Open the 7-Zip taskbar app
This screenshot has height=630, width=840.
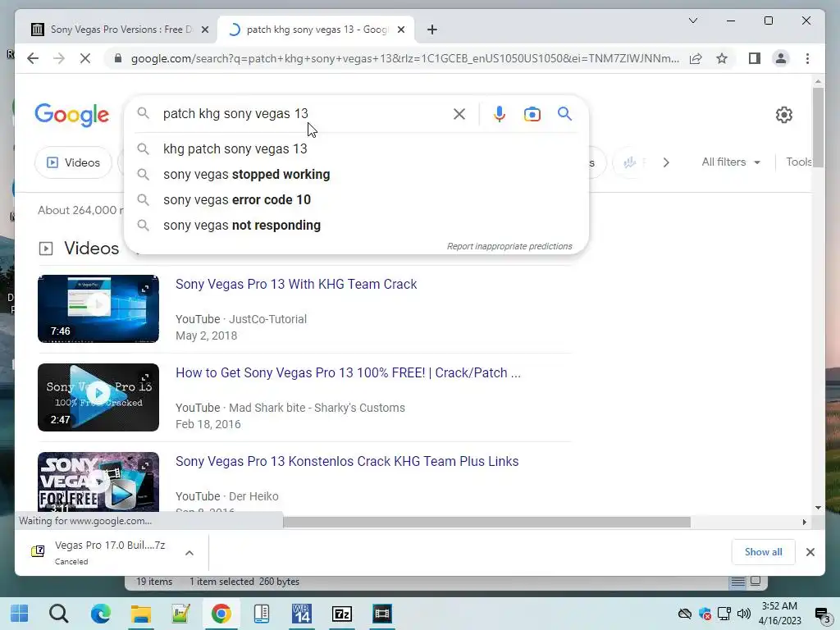(342, 614)
